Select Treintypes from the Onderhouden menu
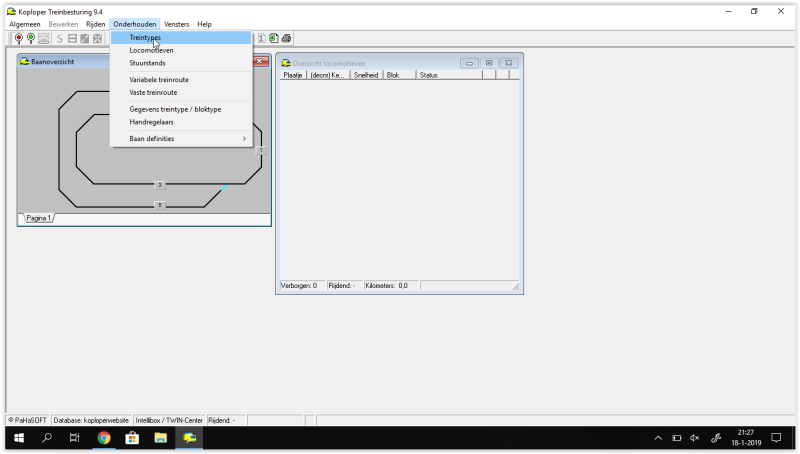Screen dimensions: 800x454 145,37
